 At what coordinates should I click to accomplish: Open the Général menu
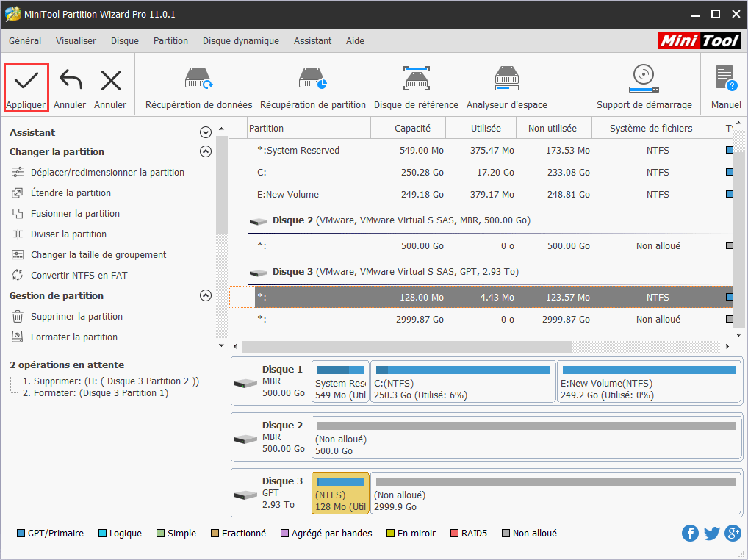[x=25, y=41]
